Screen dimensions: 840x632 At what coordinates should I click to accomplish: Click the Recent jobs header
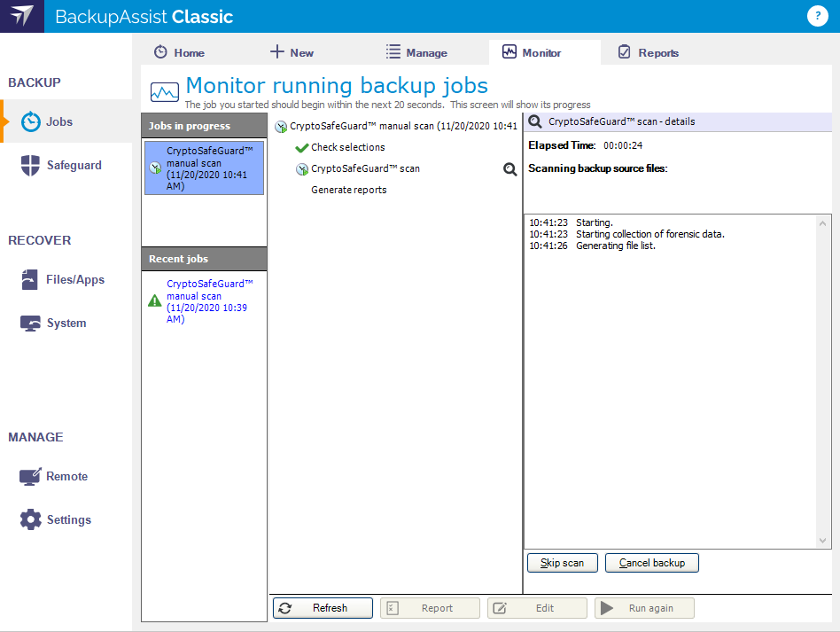[x=204, y=258]
